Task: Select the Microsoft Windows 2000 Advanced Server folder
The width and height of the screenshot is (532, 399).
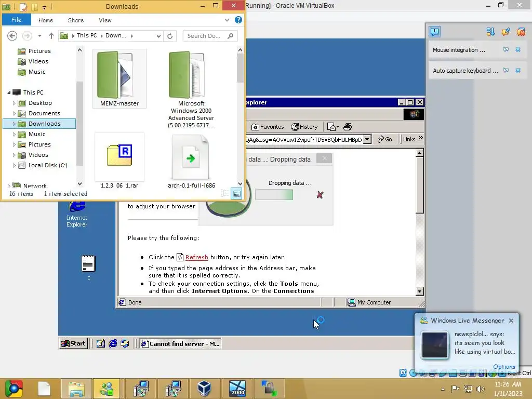Action: [191, 89]
